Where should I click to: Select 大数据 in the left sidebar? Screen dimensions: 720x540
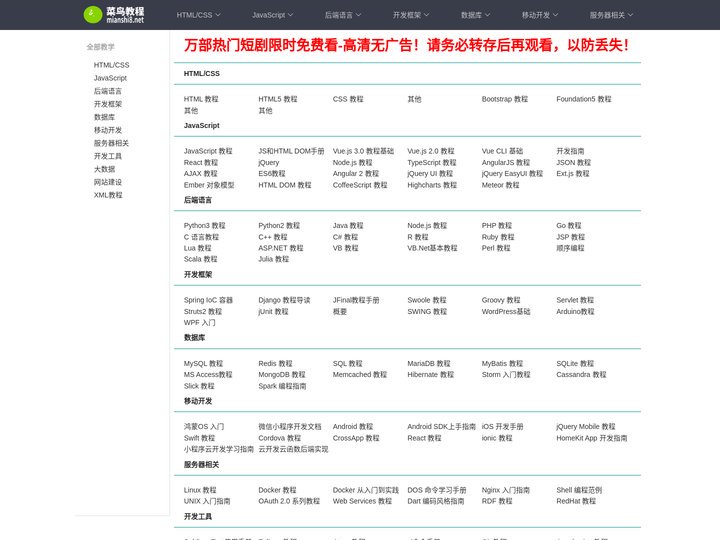pos(104,169)
